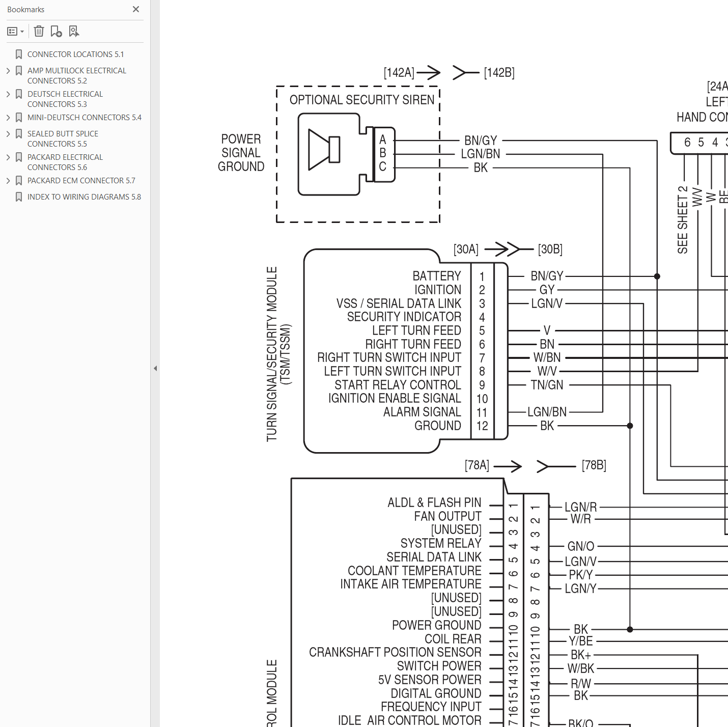This screenshot has width=728, height=727.
Task: Click the Bookmarks panel title
Action: pos(25,10)
